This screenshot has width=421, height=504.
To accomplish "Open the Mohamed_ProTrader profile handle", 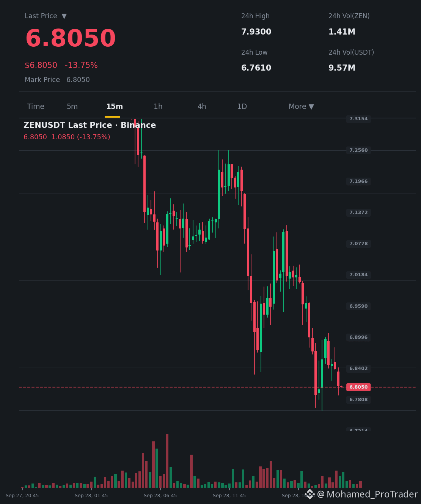I will click(x=367, y=494).
